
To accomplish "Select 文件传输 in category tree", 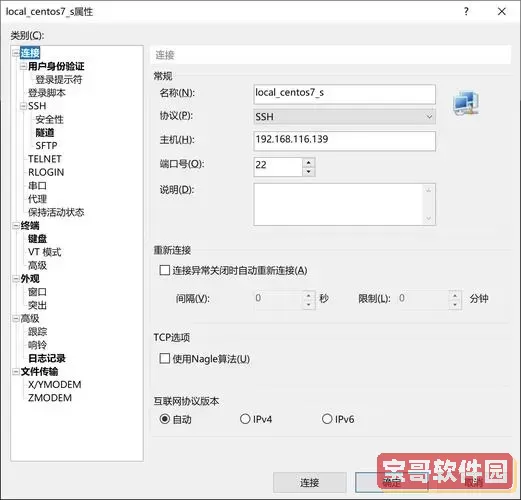I will (39, 372).
